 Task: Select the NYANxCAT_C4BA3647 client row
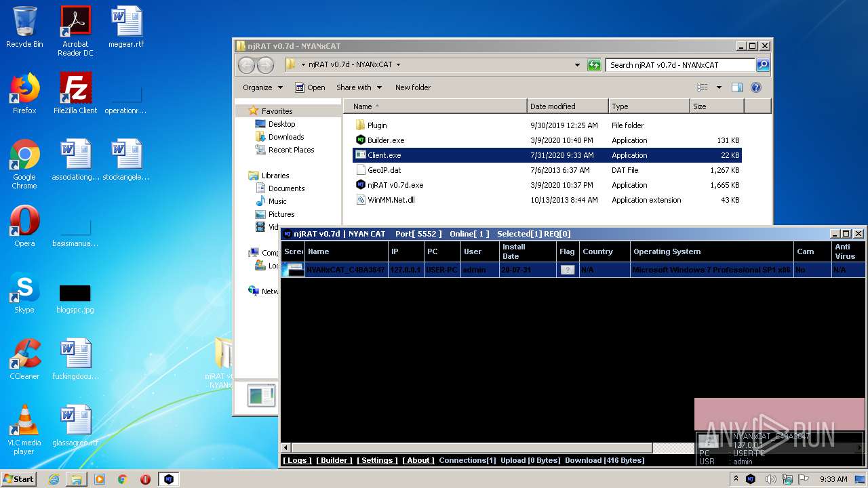coord(573,270)
